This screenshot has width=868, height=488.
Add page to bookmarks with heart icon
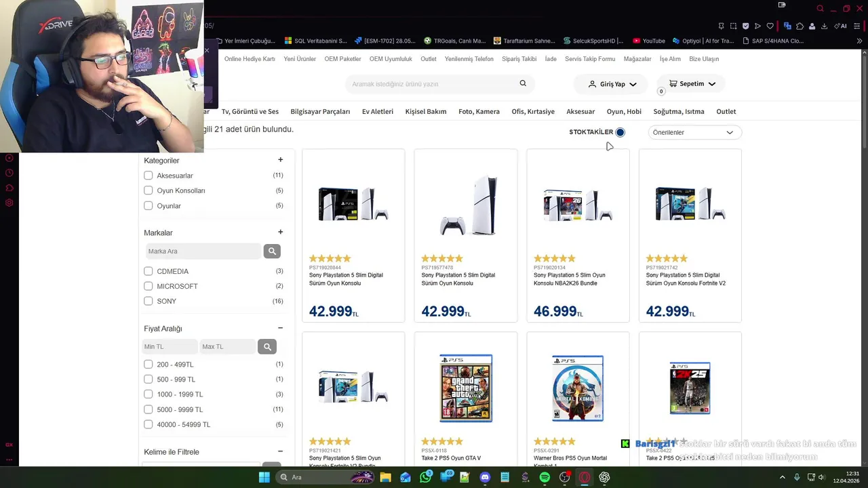coord(770,26)
